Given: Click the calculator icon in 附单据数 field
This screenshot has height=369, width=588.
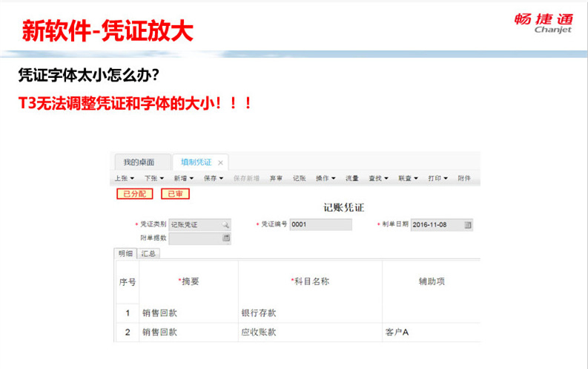Looking at the screenshot, I should point(226,238).
